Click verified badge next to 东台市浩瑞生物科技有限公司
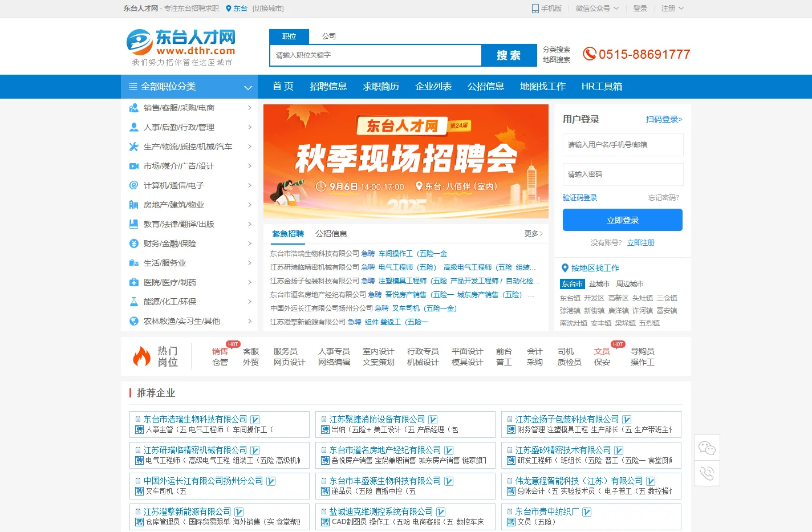 click(255, 420)
